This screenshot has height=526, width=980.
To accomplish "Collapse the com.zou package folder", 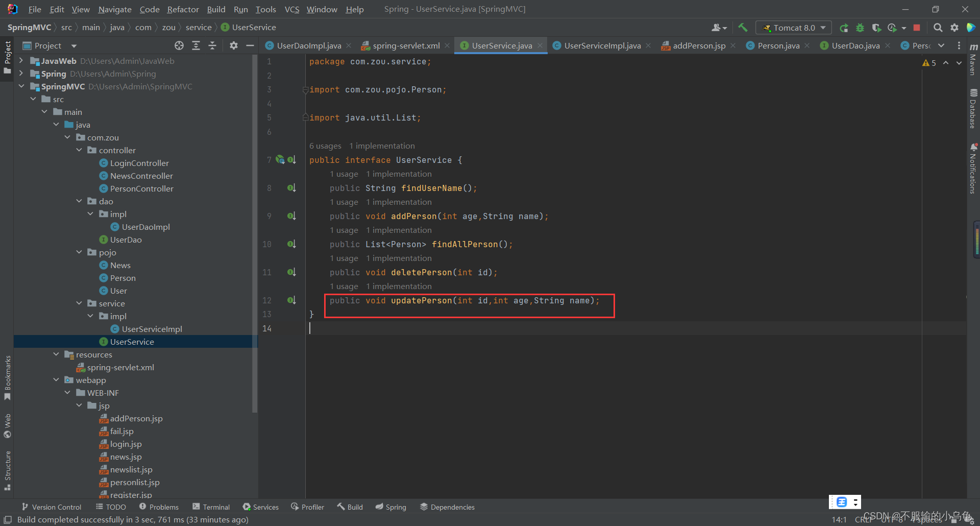I will pos(68,137).
